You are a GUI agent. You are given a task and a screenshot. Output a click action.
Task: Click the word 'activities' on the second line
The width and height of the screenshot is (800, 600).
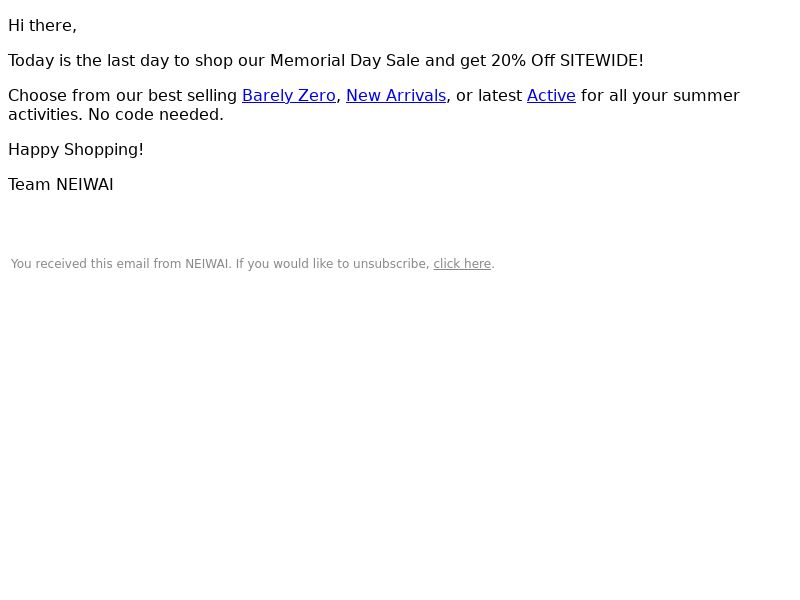point(45,115)
